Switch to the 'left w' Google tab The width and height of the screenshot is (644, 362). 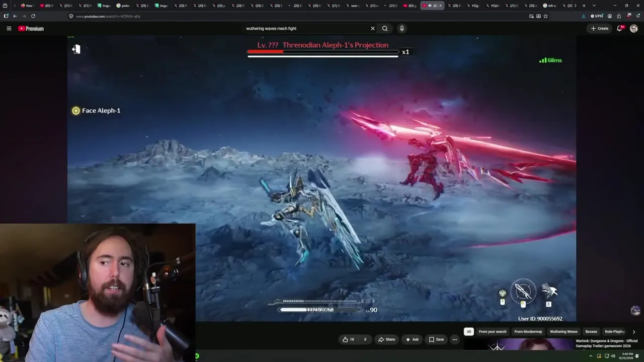click(550, 6)
